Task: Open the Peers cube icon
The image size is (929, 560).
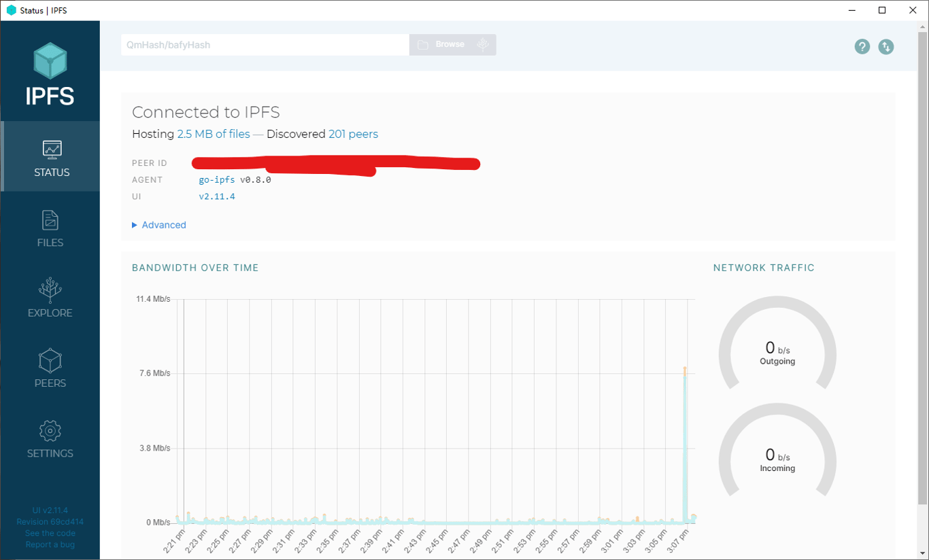Action: [x=50, y=360]
